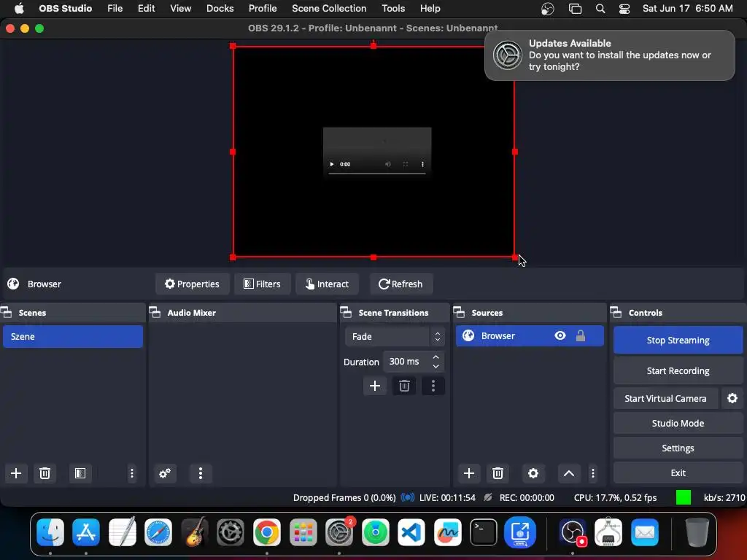The height and width of the screenshot is (560, 747).
Task: Open the preview video's more options dots
Action: 422,164
